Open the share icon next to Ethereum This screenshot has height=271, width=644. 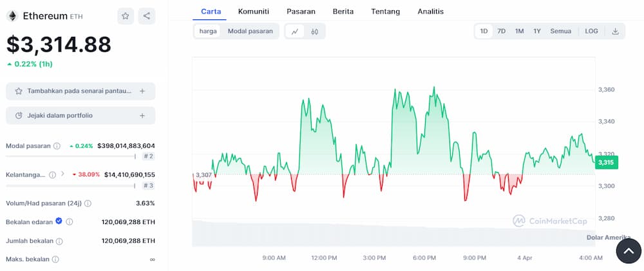tap(147, 16)
